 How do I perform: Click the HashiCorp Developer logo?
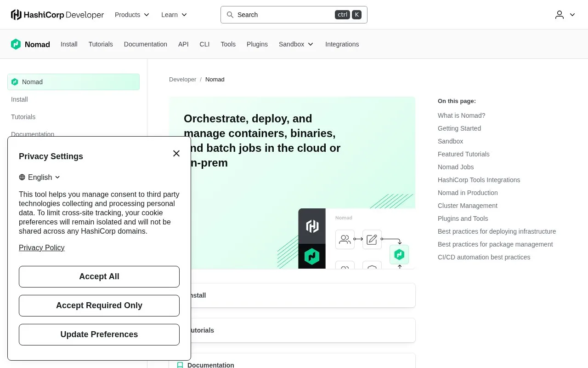57,15
